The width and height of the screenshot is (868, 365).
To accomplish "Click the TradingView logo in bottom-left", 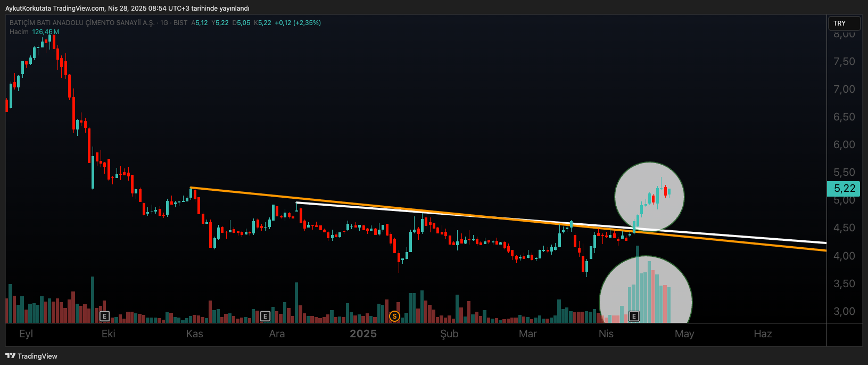I will coord(31,356).
